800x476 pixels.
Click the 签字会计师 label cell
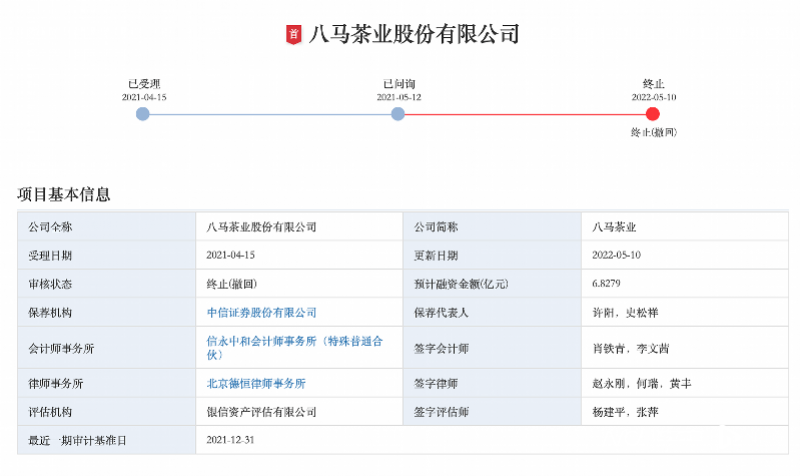click(492, 348)
